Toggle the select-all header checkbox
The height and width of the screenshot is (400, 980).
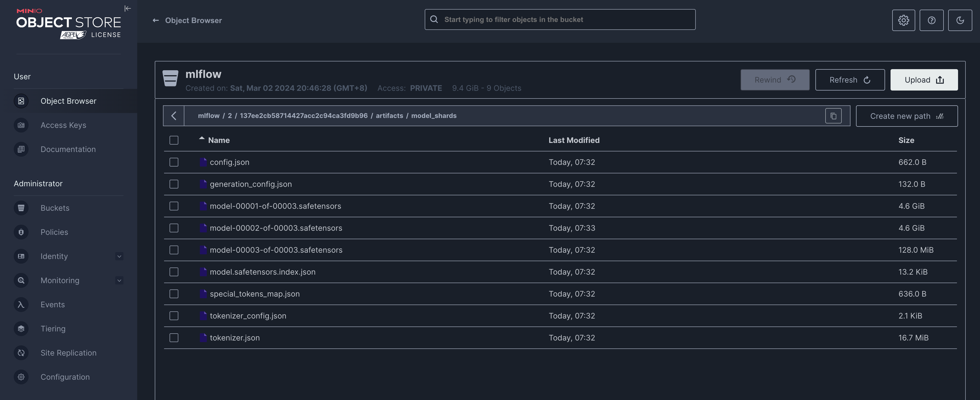click(174, 140)
